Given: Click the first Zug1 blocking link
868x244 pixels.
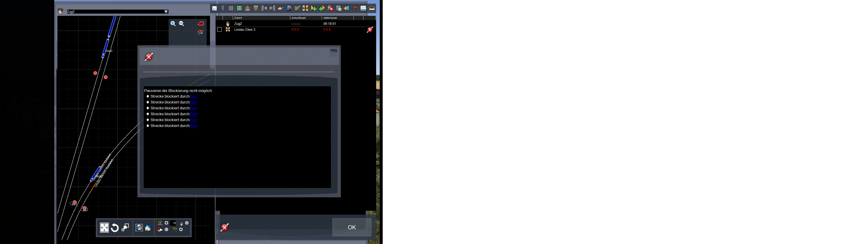Looking at the screenshot, I should click(x=194, y=96).
